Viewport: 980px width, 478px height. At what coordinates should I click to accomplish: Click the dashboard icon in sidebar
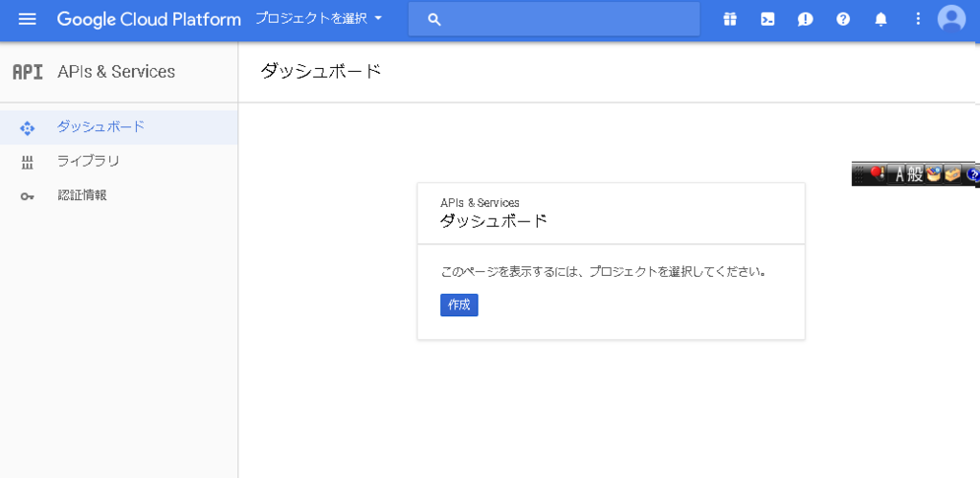(27, 128)
